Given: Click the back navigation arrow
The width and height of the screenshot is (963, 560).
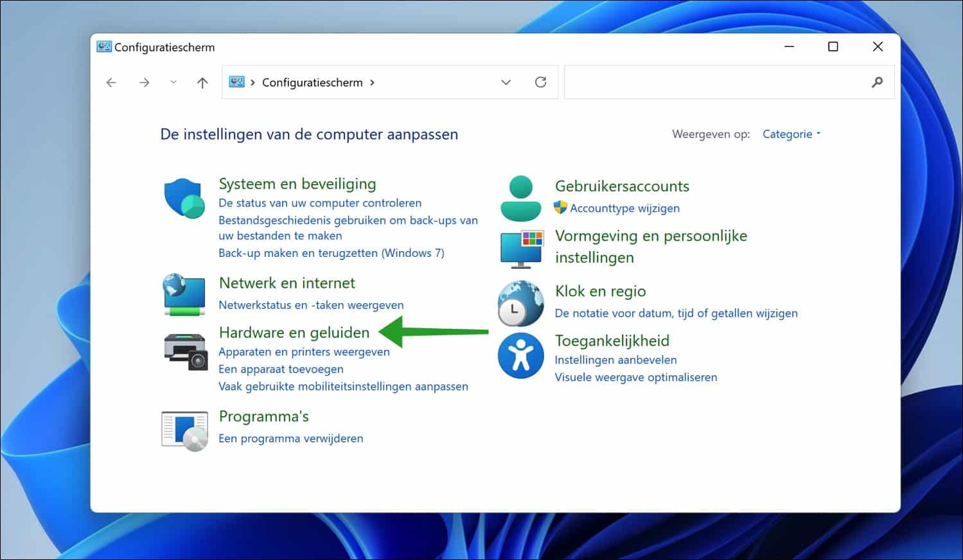Looking at the screenshot, I should pos(111,82).
